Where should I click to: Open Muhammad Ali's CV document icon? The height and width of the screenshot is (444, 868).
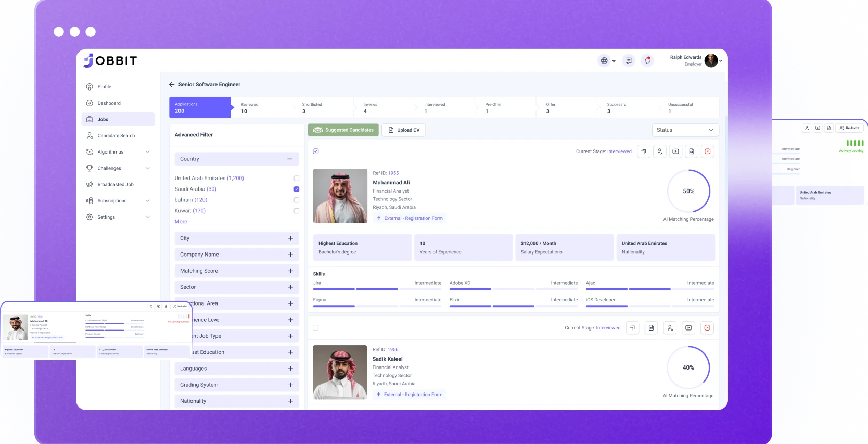click(692, 151)
